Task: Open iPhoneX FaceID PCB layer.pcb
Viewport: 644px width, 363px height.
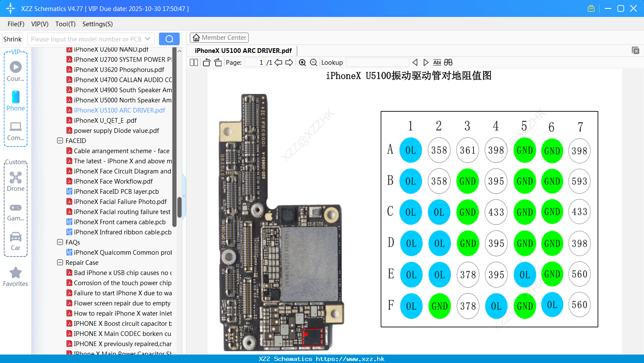Action: [x=116, y=191]
